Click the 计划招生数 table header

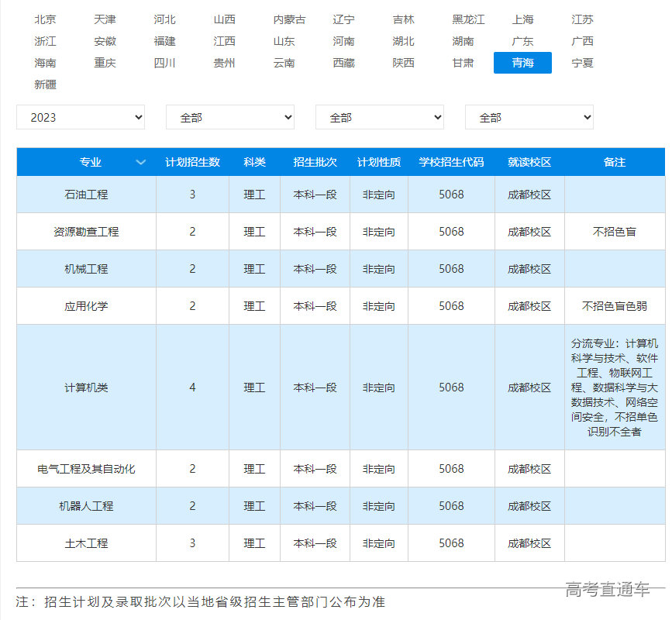point(192,163)
